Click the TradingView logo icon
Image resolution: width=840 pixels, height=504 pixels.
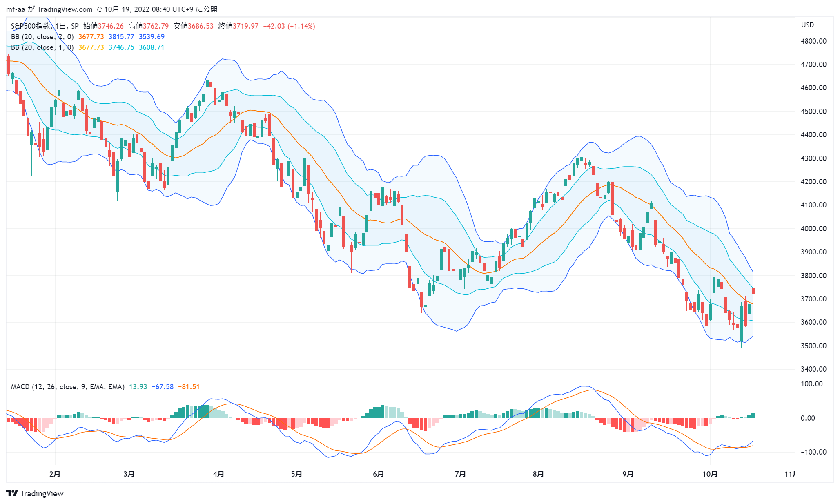point(12,493)
